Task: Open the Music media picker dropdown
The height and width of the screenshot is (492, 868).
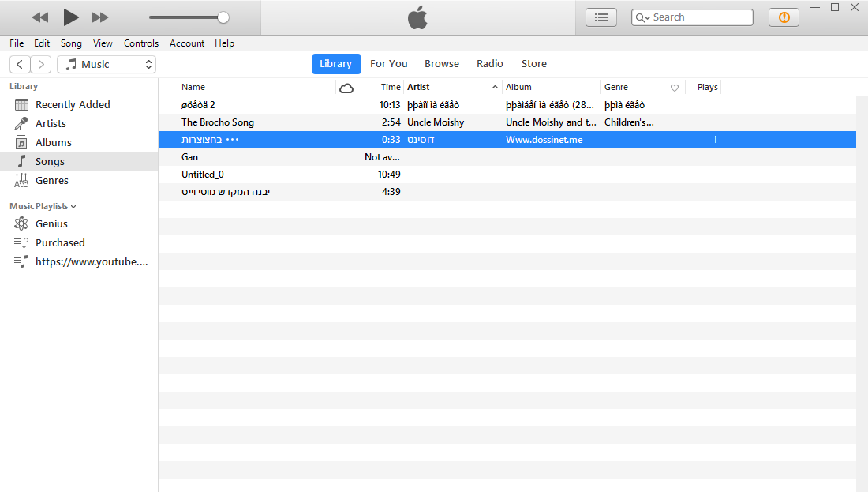Action: [107, 64]
